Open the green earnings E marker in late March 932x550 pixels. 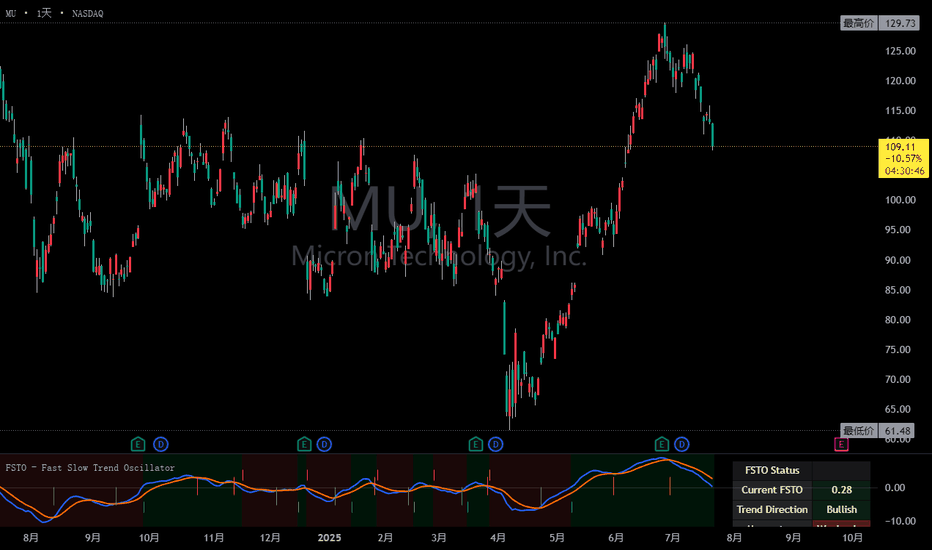[x=476, y=444]
